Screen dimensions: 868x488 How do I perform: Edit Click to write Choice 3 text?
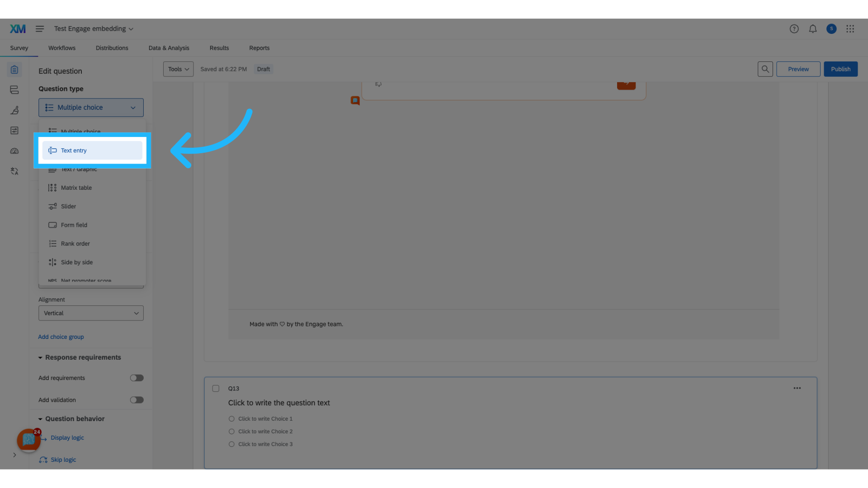click(265, 444)
